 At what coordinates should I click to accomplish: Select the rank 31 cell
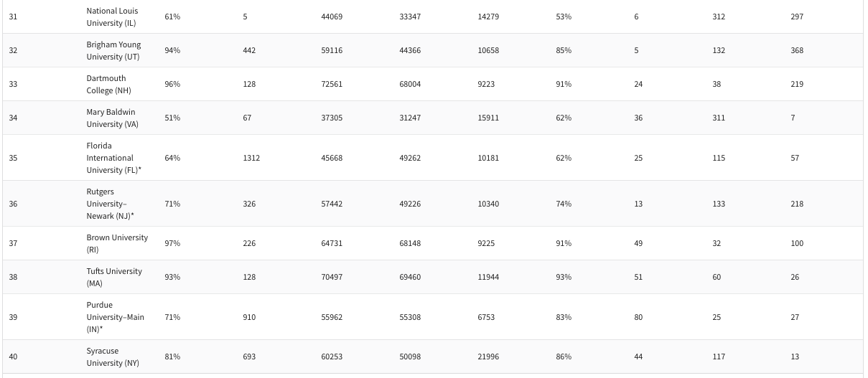[13, 16]
